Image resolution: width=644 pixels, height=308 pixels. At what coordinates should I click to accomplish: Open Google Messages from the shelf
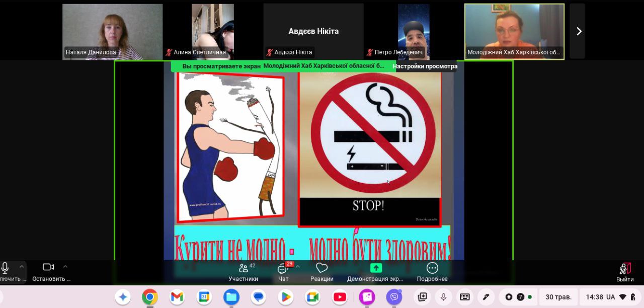pos(259,297)
